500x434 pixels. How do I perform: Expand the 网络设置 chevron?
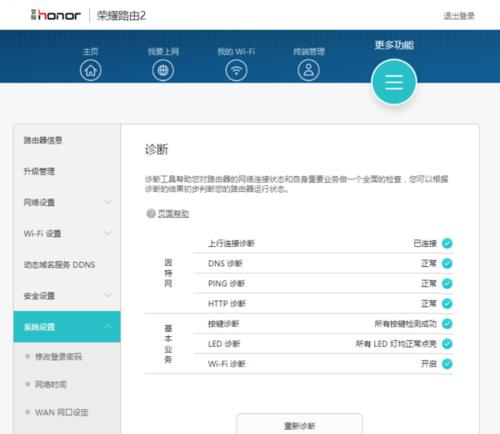point(108,202)
